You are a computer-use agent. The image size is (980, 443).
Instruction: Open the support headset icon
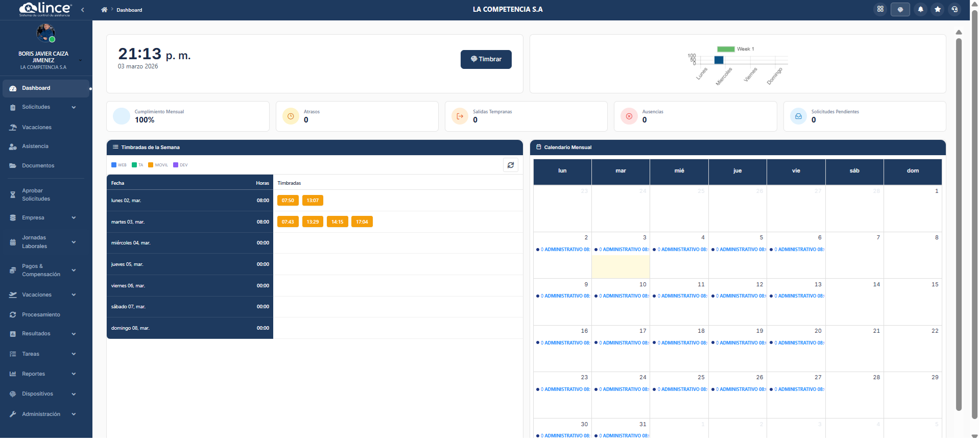954,9
